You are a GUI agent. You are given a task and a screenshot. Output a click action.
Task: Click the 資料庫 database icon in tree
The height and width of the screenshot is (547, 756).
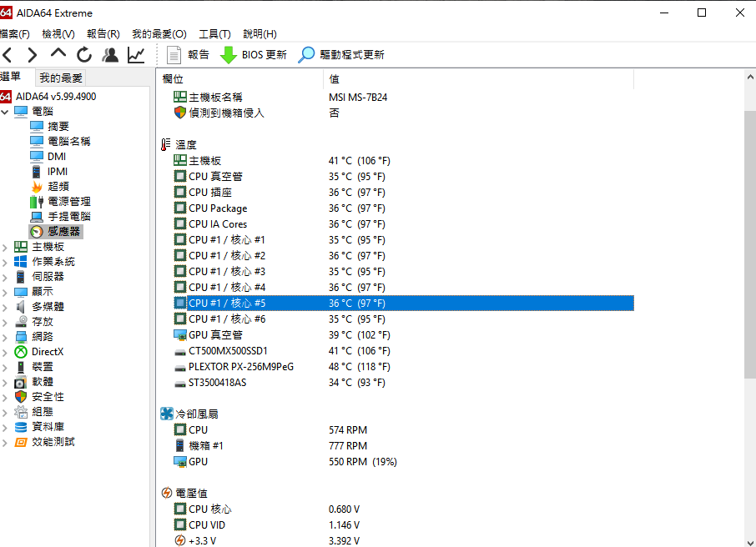tap(21, 427)
